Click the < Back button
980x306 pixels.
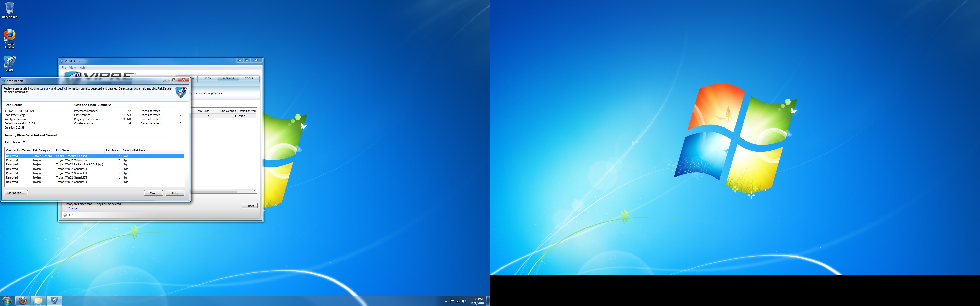250,206
